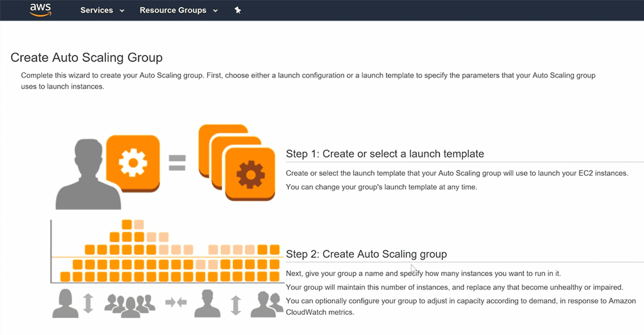Screen dimensions: 644x335
Task: Expand the Services dropdown arrow
Action: (122, 11)
